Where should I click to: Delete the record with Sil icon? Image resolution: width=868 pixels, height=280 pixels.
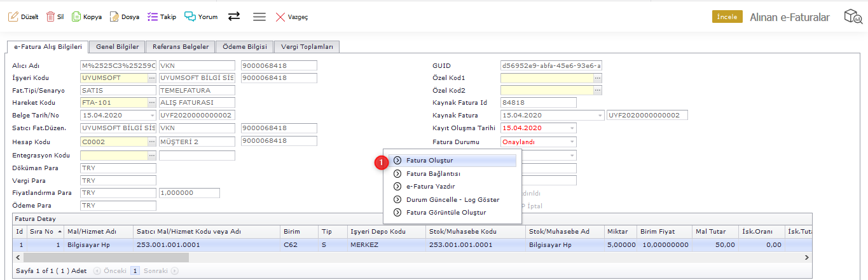tap(50, 17)
